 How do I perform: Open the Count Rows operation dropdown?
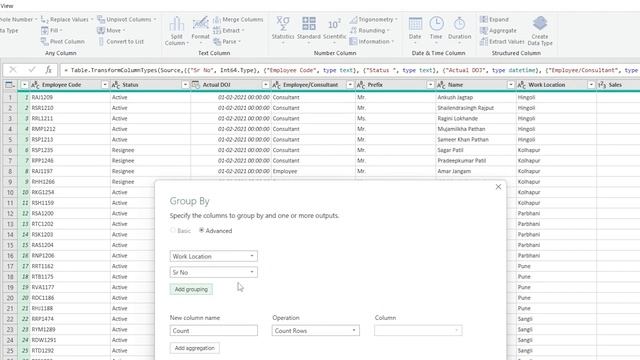[x=316, y=331]
